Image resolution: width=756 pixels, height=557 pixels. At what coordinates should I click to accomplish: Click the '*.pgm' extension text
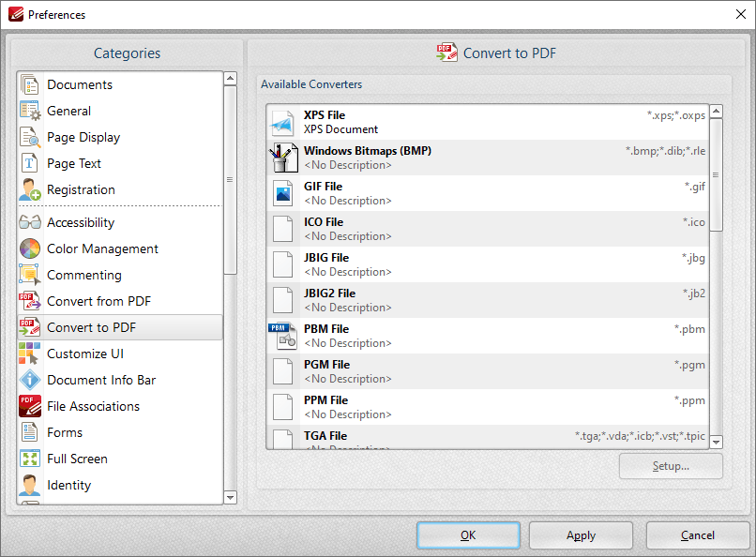(689, 365)
